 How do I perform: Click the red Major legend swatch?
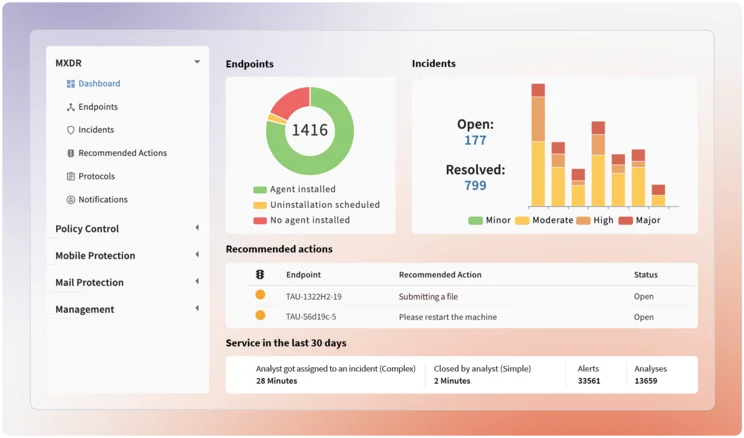tap(626, 221)
